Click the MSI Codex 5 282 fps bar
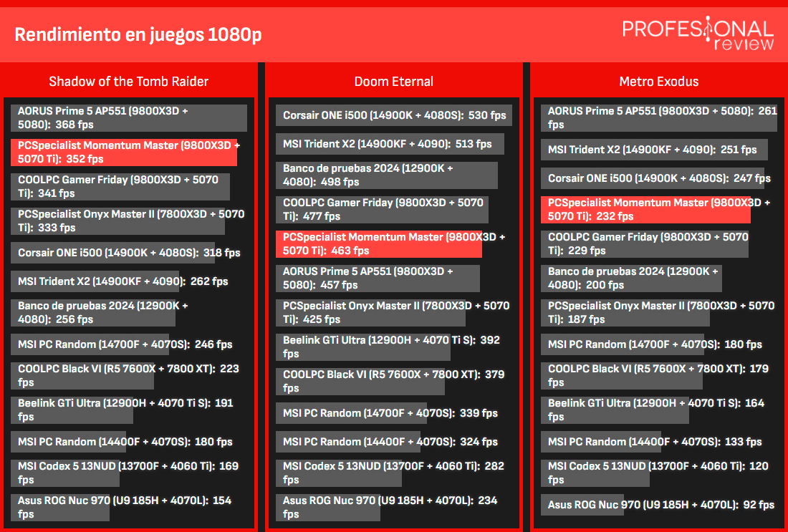 click(339, 473)
